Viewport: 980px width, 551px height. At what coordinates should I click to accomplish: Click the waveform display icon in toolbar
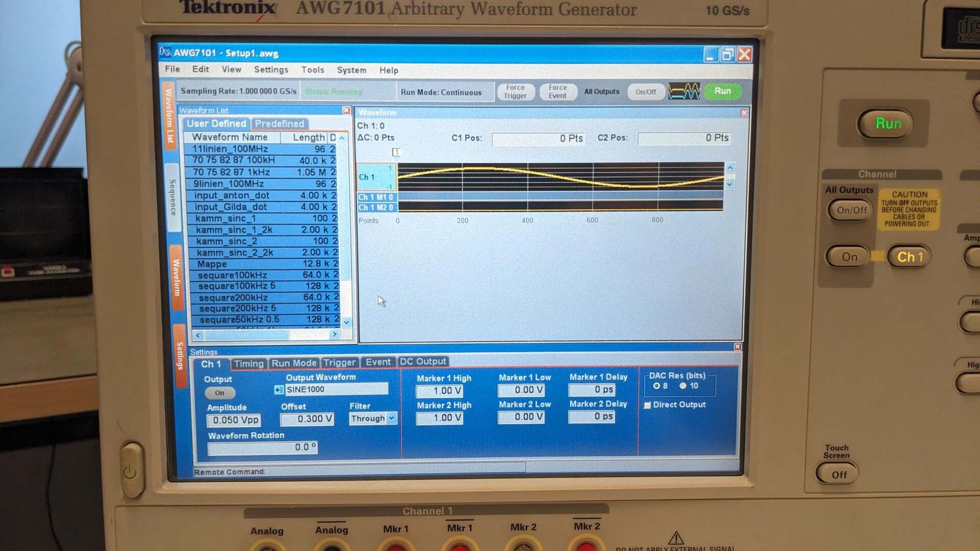(684, 92)
